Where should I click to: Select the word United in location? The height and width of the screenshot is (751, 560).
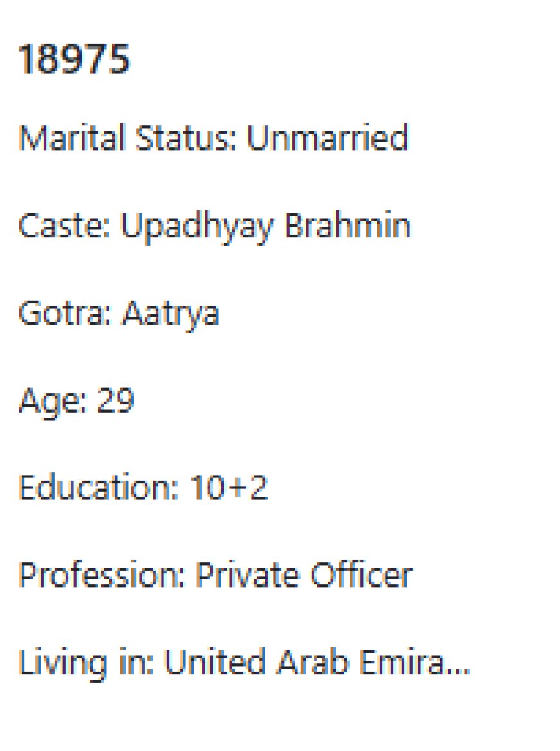(215, 662)
